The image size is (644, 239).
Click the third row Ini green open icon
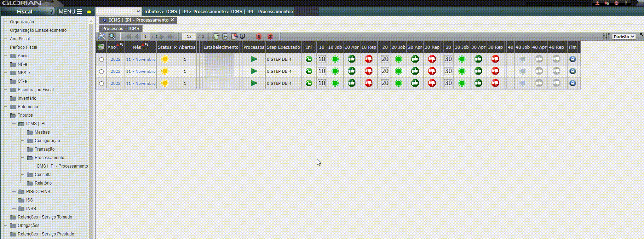pos(309,83)
